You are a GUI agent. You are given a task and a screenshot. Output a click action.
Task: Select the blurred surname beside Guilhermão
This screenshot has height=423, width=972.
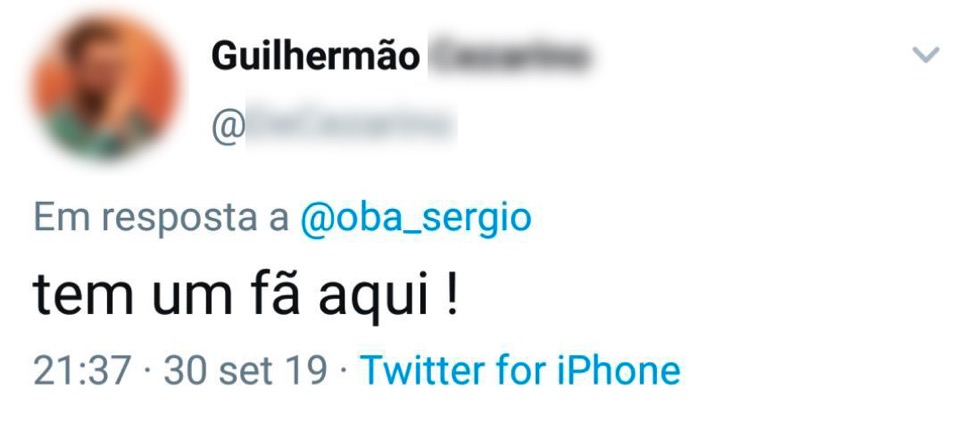(508, 56)
